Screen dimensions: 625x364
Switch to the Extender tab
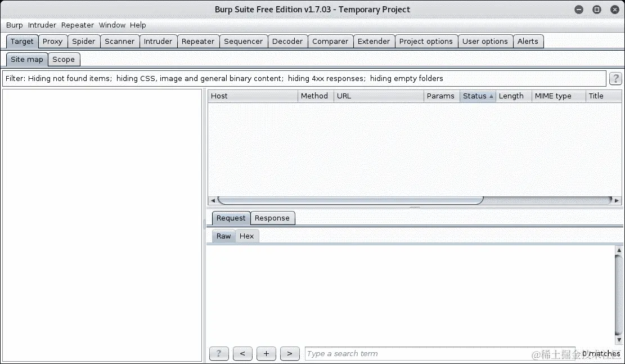pos(374,42)
